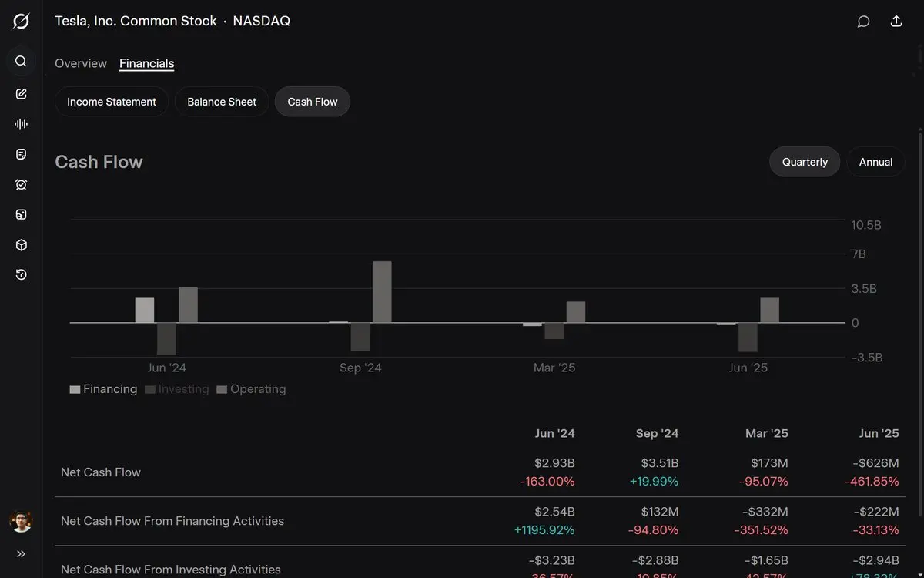Screen dimensions: 924x578
Task: Expand the sidebar with double chevron
Action: [x=21, y=553]
